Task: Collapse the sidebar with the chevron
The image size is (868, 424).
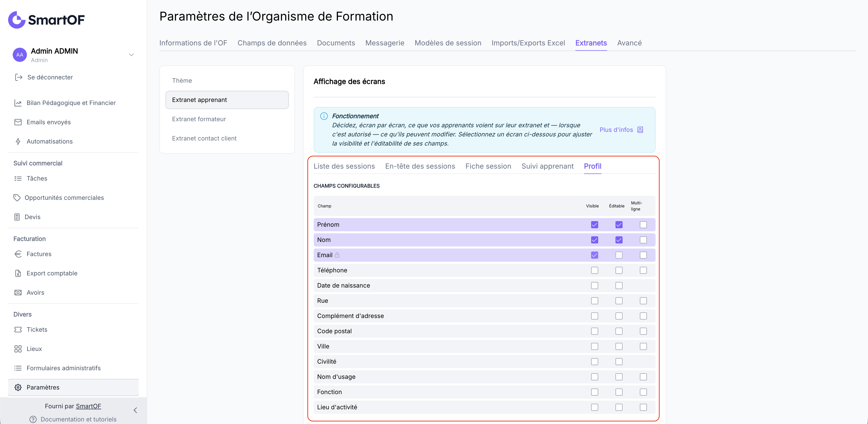Action: pos(135,410)
